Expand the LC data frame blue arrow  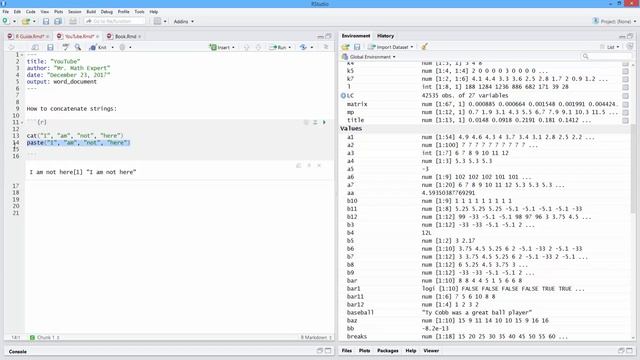[x=343, y=96]
